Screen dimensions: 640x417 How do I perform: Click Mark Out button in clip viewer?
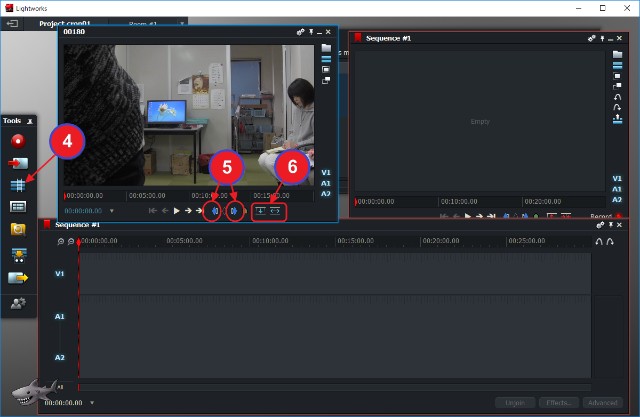pos(233,212)
